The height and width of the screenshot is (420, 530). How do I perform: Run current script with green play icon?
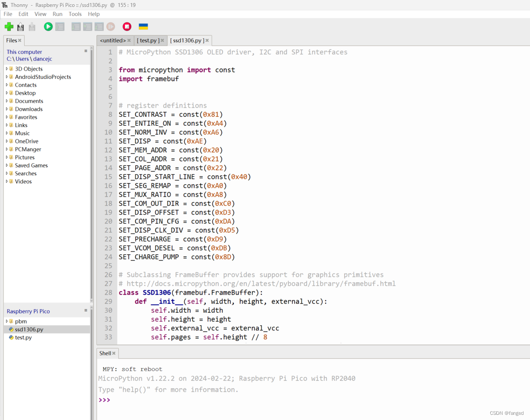coord(48,27)
